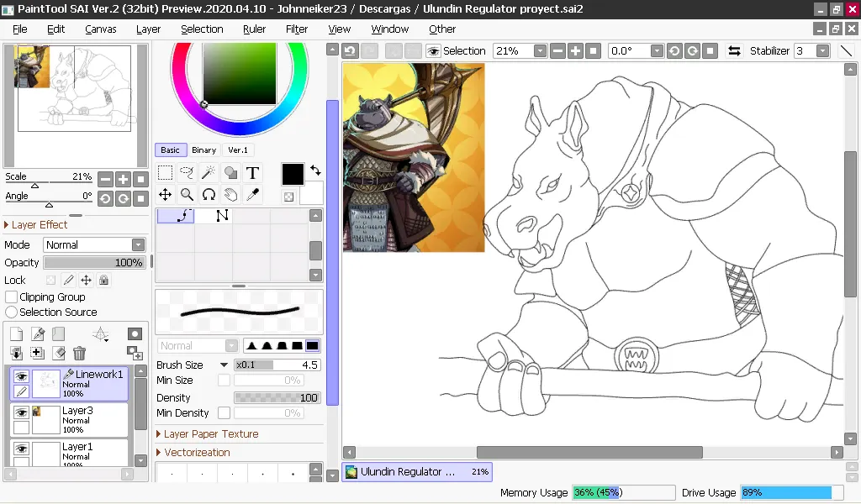Open the Layer menu
This screenshot has height=504, width=861.
pos(148,29)
